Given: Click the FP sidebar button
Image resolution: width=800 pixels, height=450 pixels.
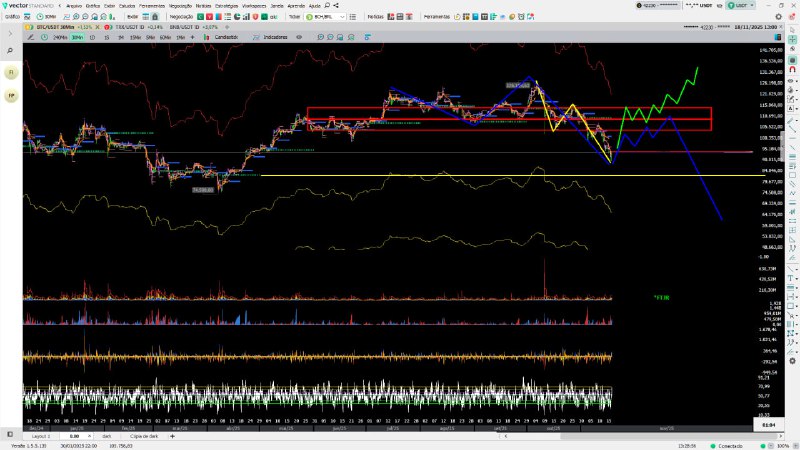Looking at the screenshot, I should pos(11,96).
